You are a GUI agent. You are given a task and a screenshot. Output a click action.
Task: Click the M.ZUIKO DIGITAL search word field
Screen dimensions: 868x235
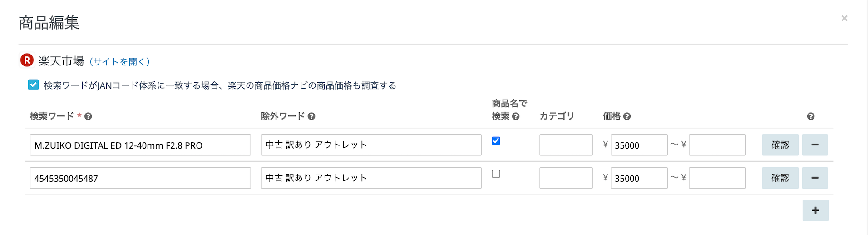[140, 145]
